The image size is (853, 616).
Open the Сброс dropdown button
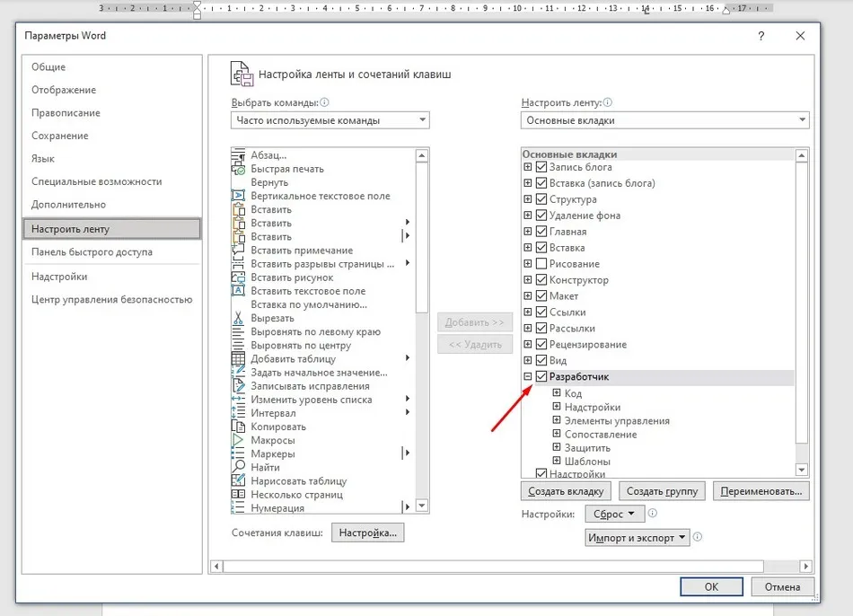(615, 514)
